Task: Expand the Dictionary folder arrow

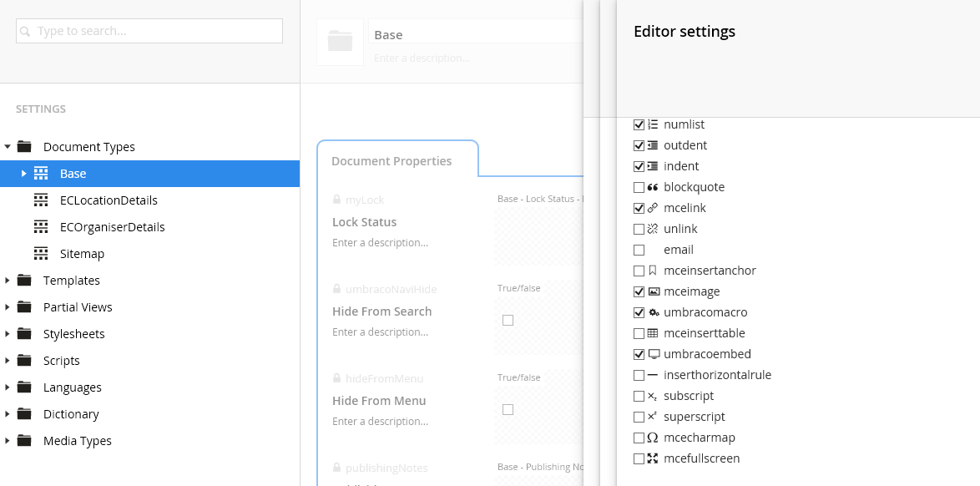Action: pos(8,414)
